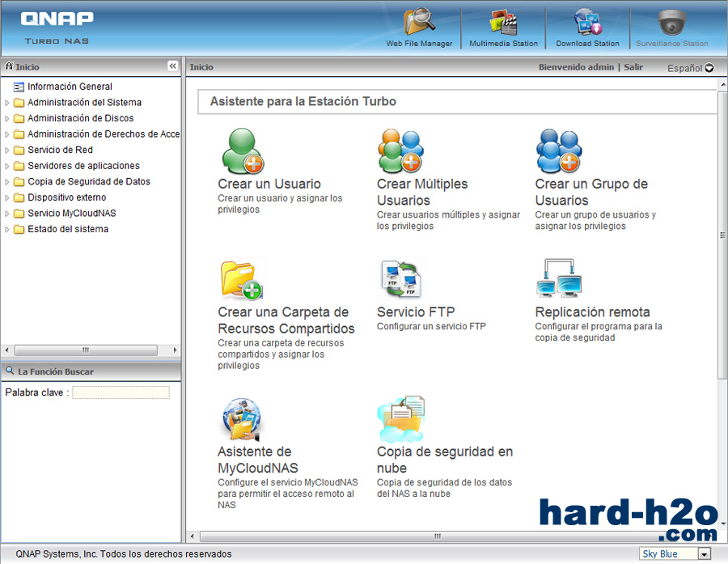Image resolution: width=728 pixels, height=564 pixels.
Task: Expand Dispositivo externo tree node
Action: pyautogui.click(x=7, y=197)
